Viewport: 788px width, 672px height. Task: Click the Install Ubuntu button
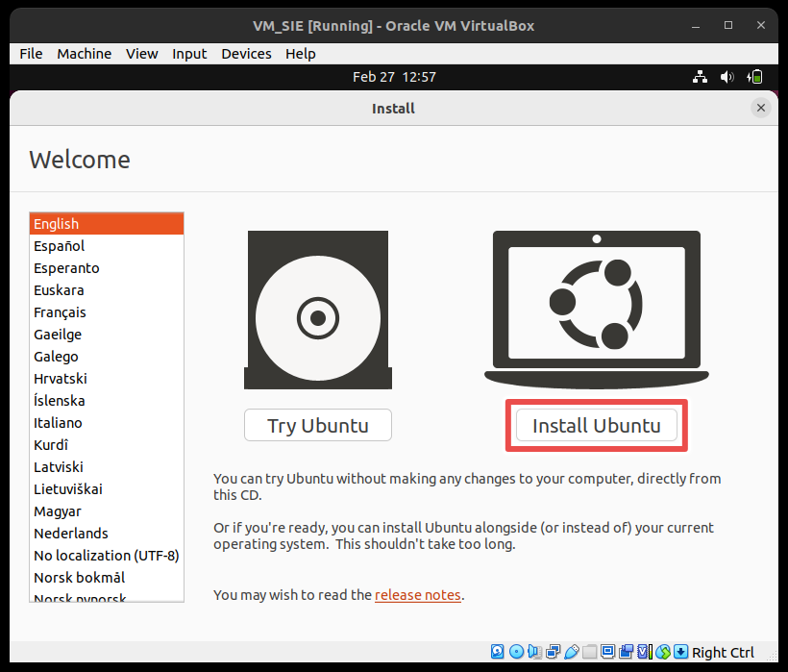[x=597, y=425]
